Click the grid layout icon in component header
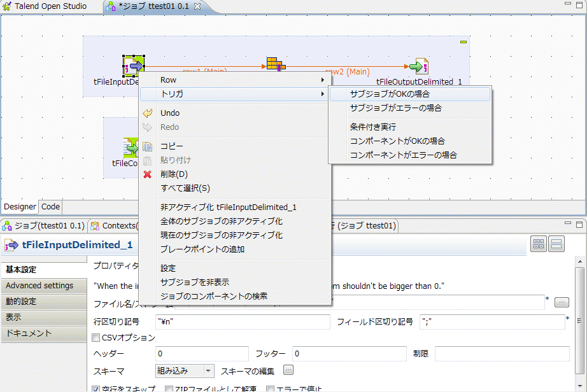 tap(539, 244)
